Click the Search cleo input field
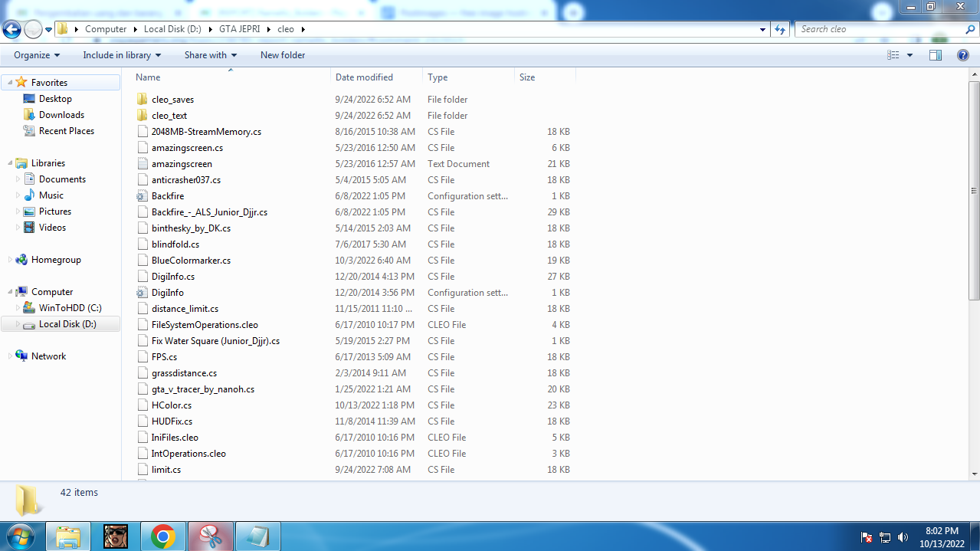The height and width of the screenshot is (551, 980). point(877,29)
